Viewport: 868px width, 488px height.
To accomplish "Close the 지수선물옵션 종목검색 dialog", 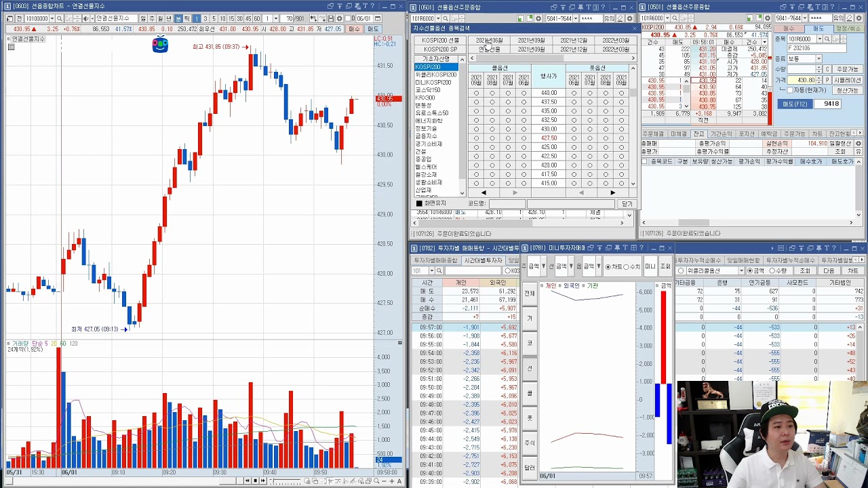I will pos(634,28).
